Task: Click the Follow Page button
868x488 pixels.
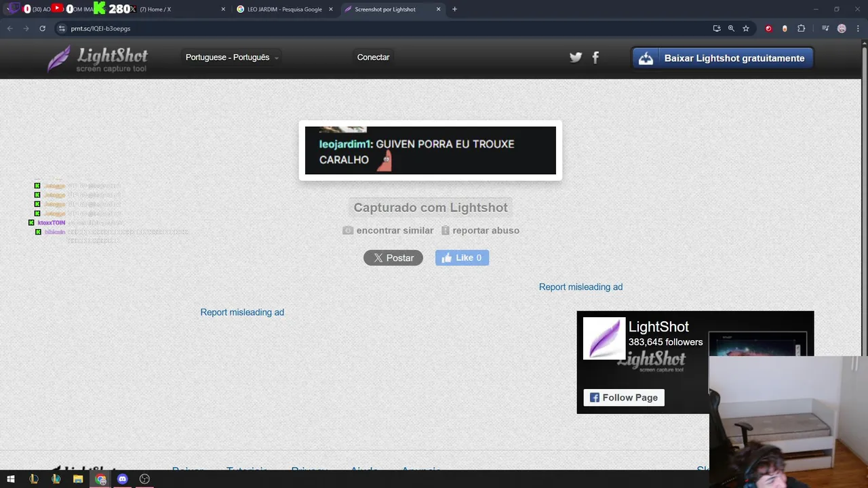Action: click(x=624, y=398)
